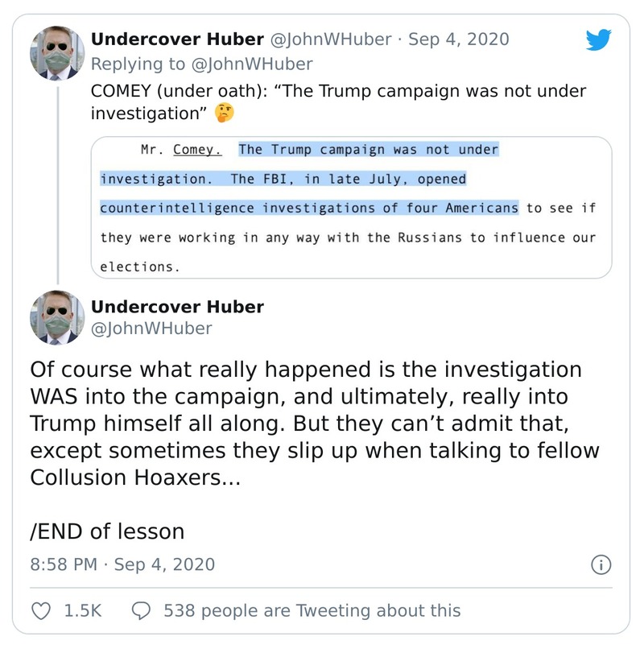Open the main tweet's Undercover Huber display name
The image size is (644, 653).
[x=177, y=307]
